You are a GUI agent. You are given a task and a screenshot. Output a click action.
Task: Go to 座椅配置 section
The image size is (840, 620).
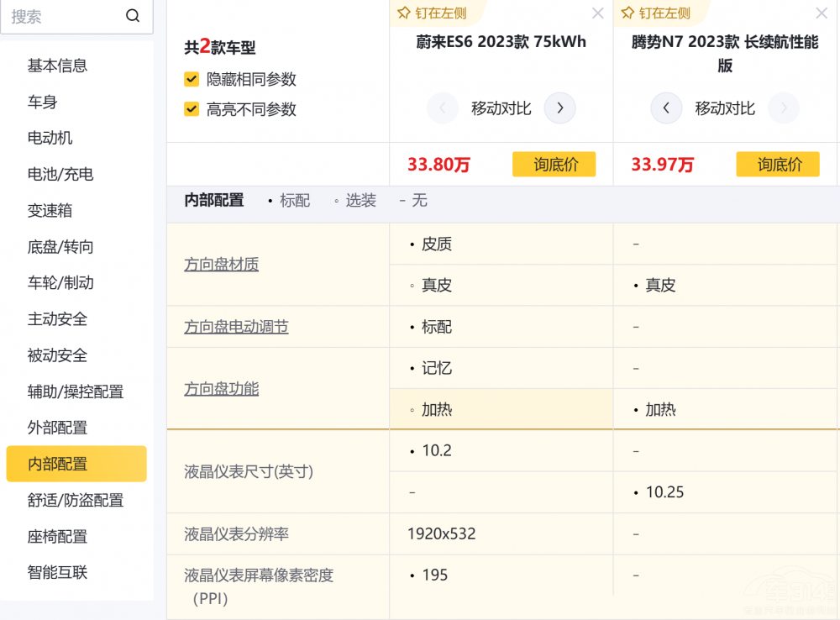coord(57,536)
